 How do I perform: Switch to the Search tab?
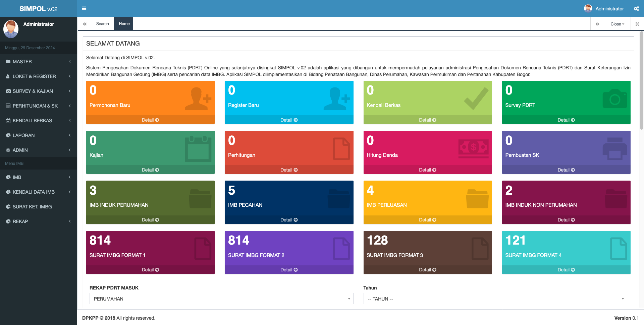coord(102,24)
